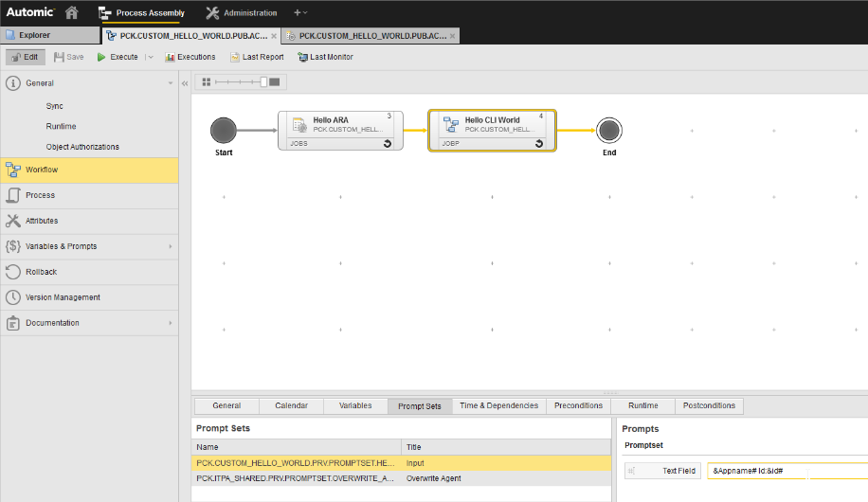The image size is (868, 502).
Task: Open the Variables tab
Action: [x=355, y=405]
